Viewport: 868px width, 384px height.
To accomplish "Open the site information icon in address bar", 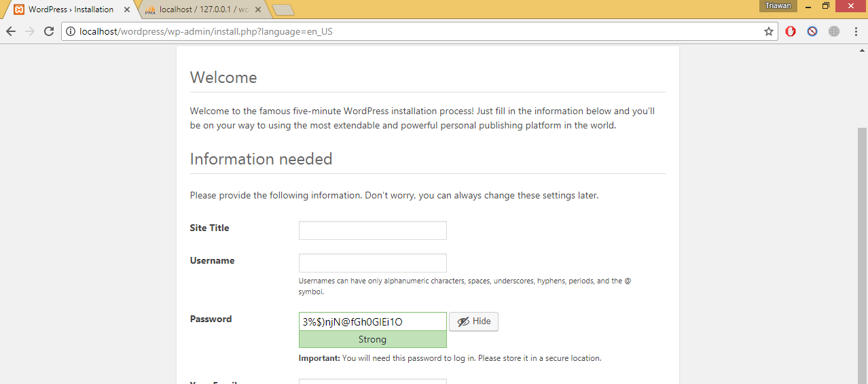I will (x=71, y=31).
